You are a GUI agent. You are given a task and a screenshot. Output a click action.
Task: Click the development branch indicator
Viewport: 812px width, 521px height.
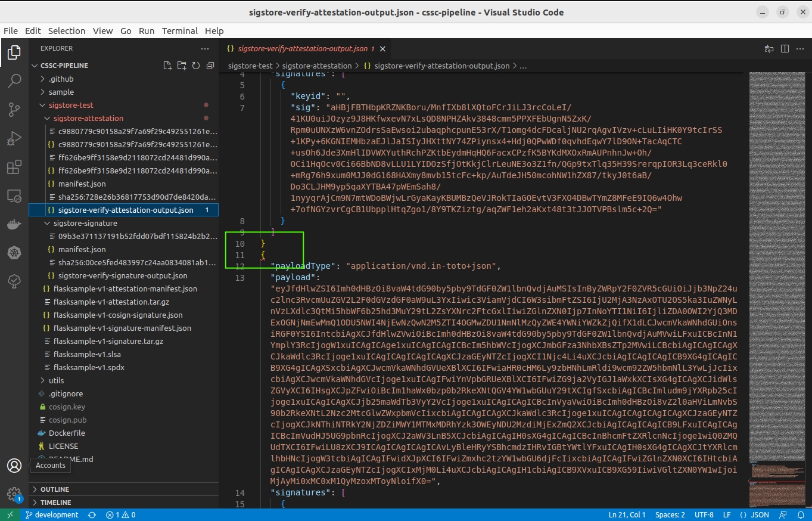point(52,514)
